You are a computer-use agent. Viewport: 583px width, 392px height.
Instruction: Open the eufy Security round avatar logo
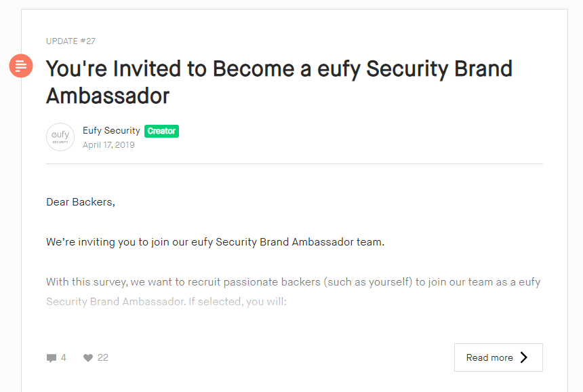(x=60, y=137)
